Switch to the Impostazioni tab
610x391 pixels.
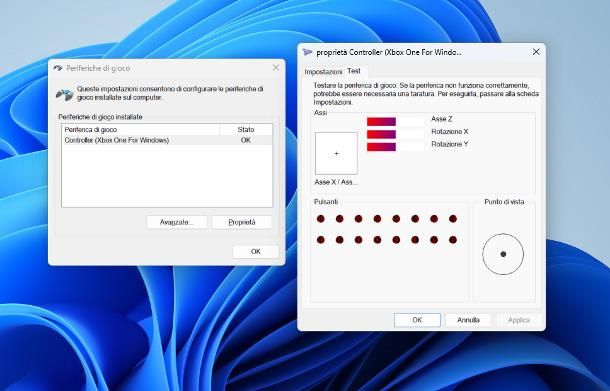coord(323,72)
